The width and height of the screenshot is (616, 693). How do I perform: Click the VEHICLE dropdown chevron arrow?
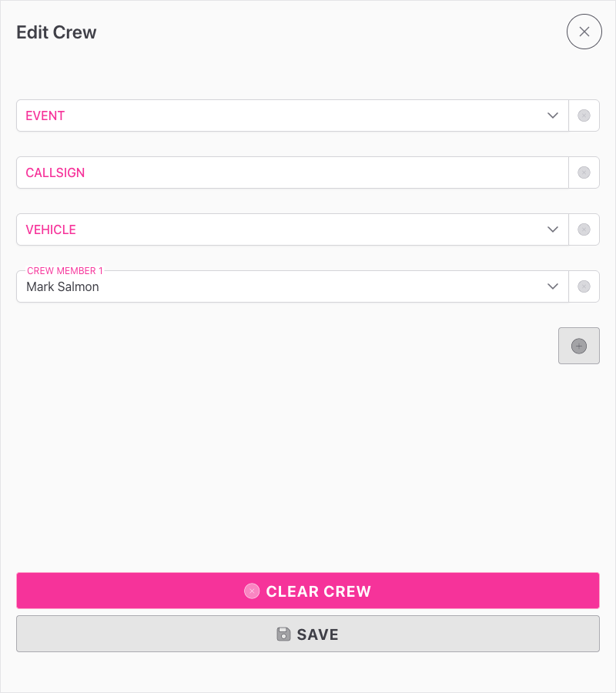[x=553, y=229]
